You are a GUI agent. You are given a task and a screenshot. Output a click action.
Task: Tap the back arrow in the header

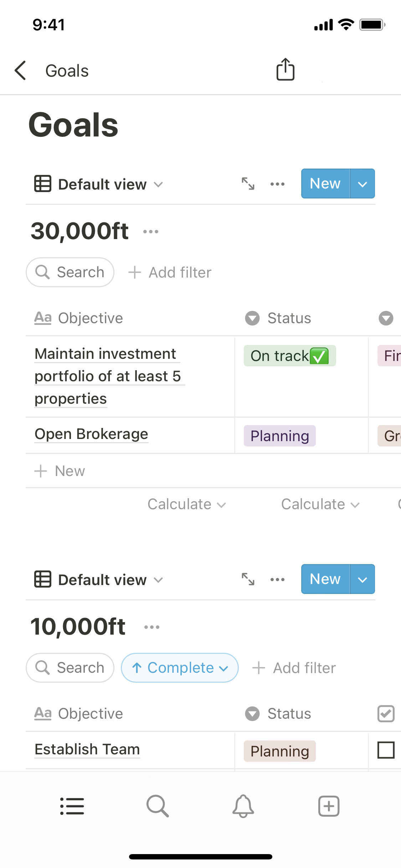coord(21,70)
